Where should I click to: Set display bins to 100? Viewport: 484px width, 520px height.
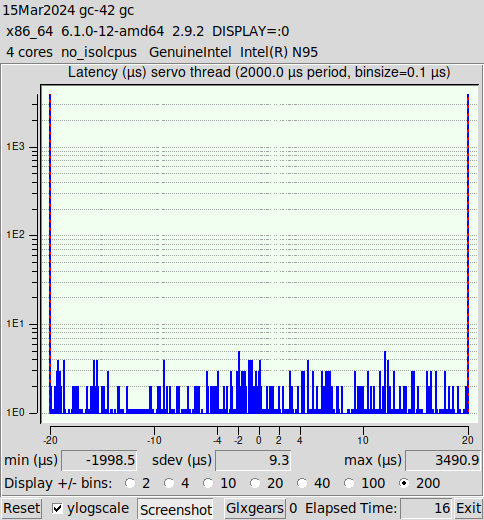point(349,483)
